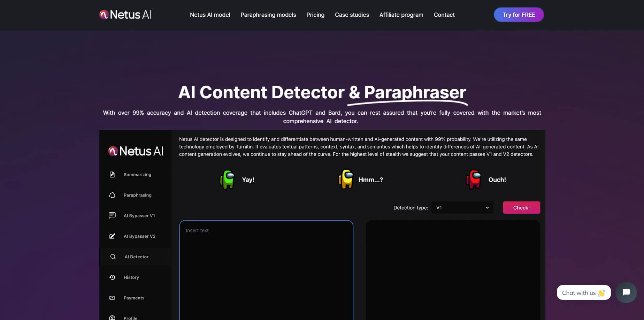The width and height of the screenshot is (644, 320).
Task: Click the Netus AI sidebar logo
Action: pos(136,151)
